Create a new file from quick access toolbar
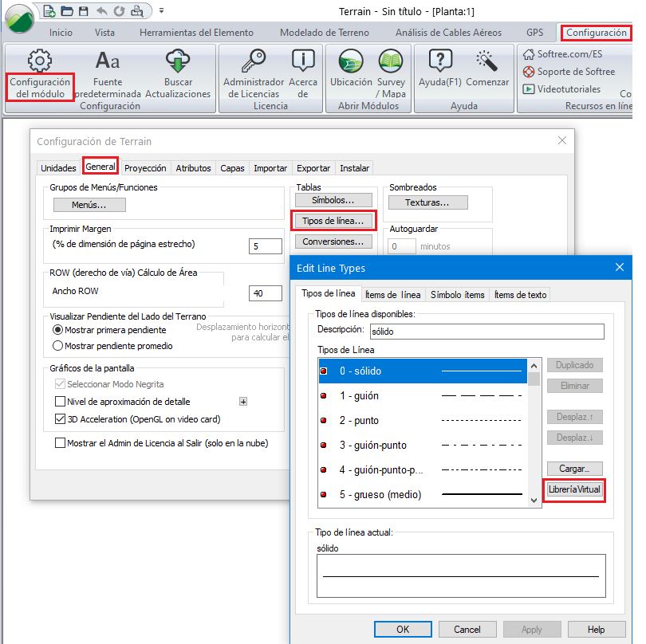This screenshot has width=646, height=644. tap(49, 11)
